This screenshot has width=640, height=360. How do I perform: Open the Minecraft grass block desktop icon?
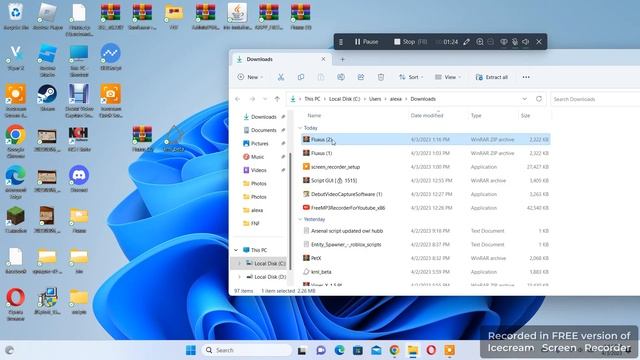tap(16, 220)
